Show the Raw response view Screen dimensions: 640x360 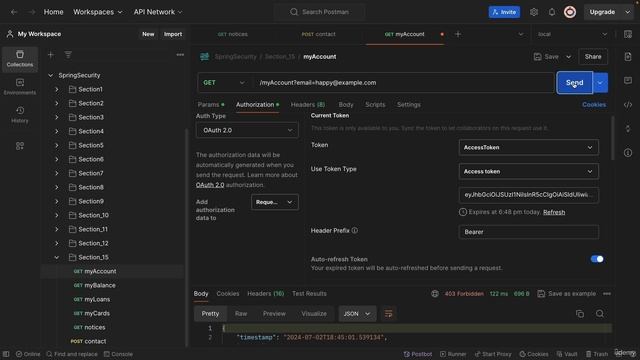(241, 313)
